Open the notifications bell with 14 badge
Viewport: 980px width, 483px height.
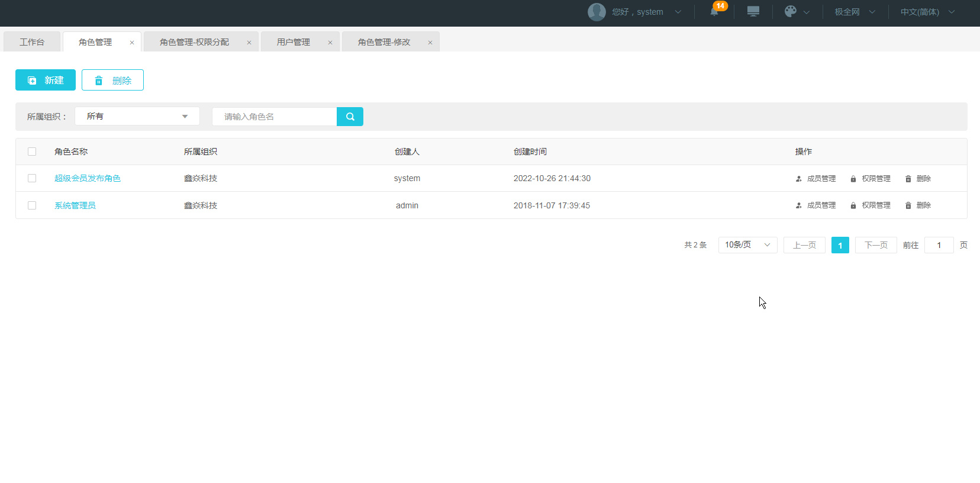tap(714, 12)
